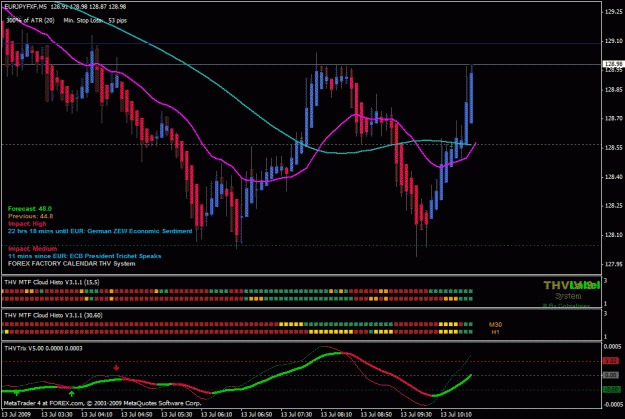Click the '13 Jul 2009' time axis label
The height and width of the screenshot is (419, 625).
pos(17,415)
